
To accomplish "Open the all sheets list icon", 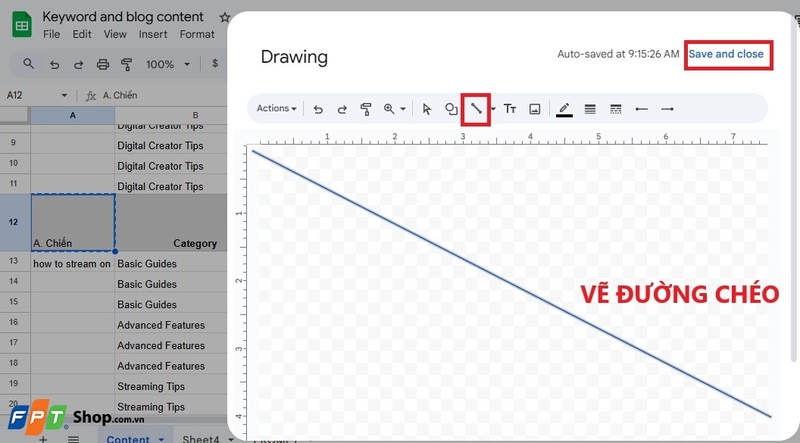I will (73, 439).
